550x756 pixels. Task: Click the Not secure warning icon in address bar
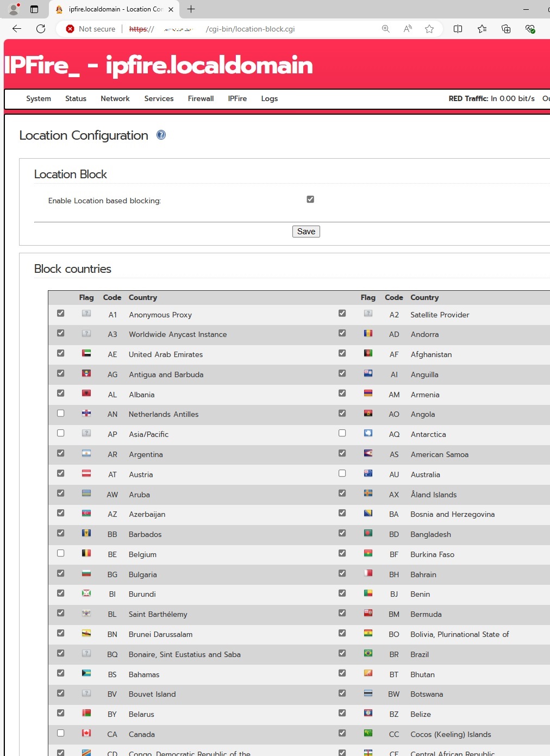[x=70, y=29]
